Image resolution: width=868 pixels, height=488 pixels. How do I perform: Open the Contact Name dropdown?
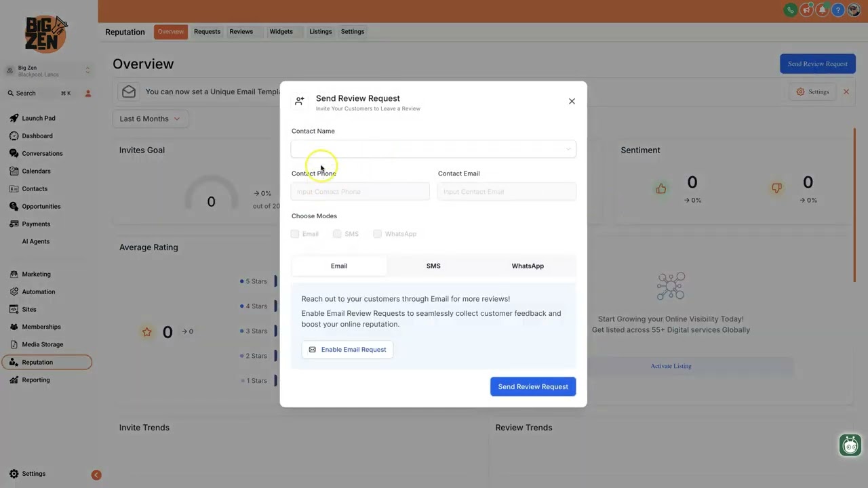pos(433,149)
